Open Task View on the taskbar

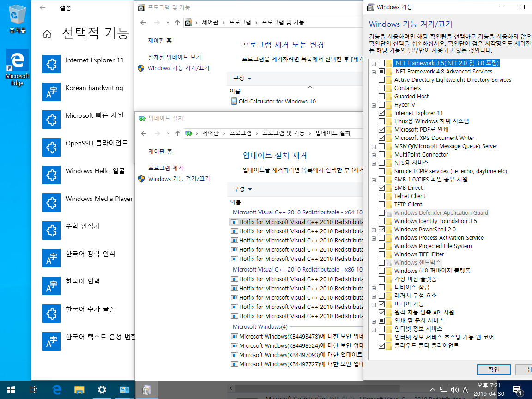point(33,389)
